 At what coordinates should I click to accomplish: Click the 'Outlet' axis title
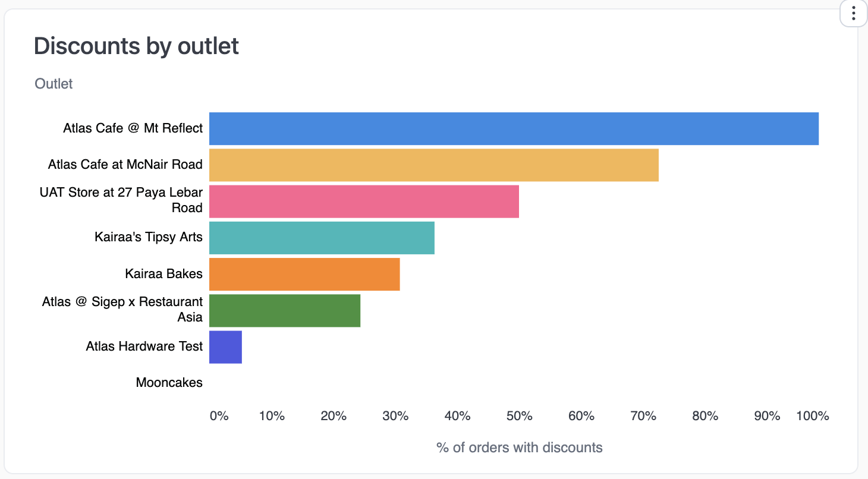point(53,84)
